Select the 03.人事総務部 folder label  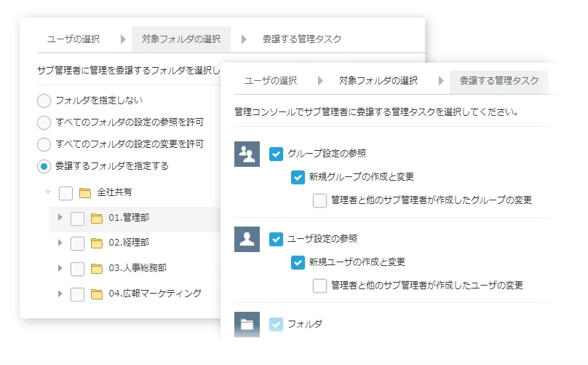[138, 268]
